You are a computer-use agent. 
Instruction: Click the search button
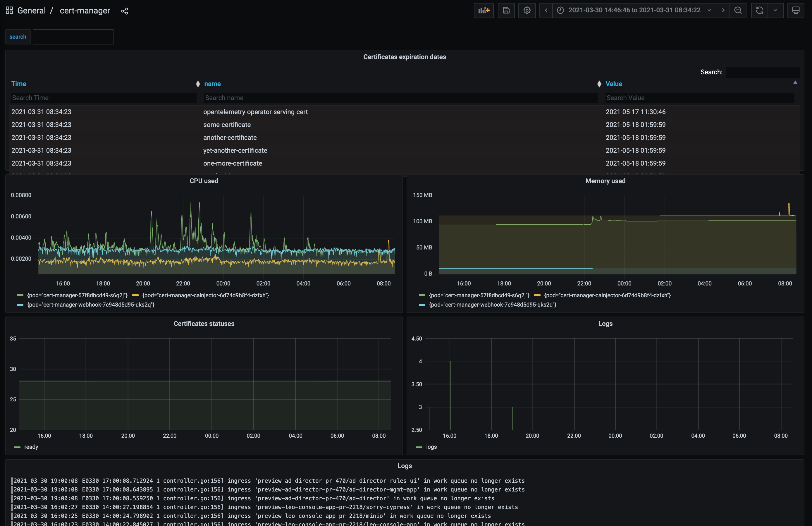point(18,37)
